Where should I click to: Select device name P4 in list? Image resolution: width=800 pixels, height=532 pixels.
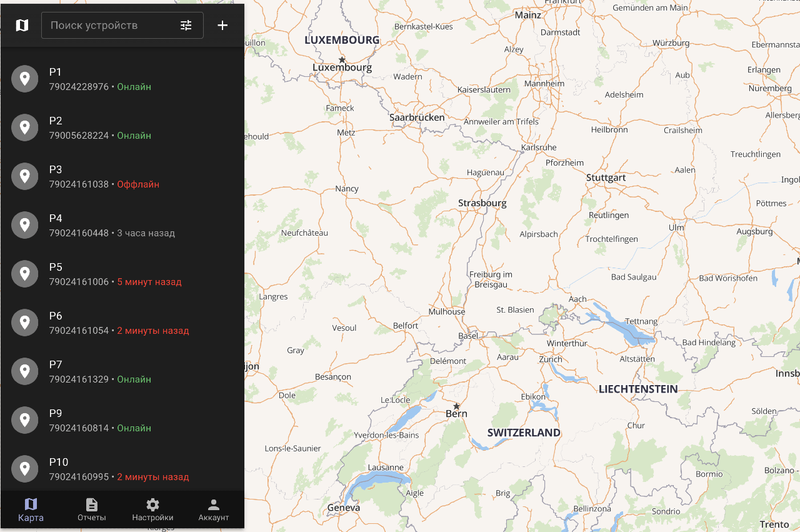pos(56,218)
